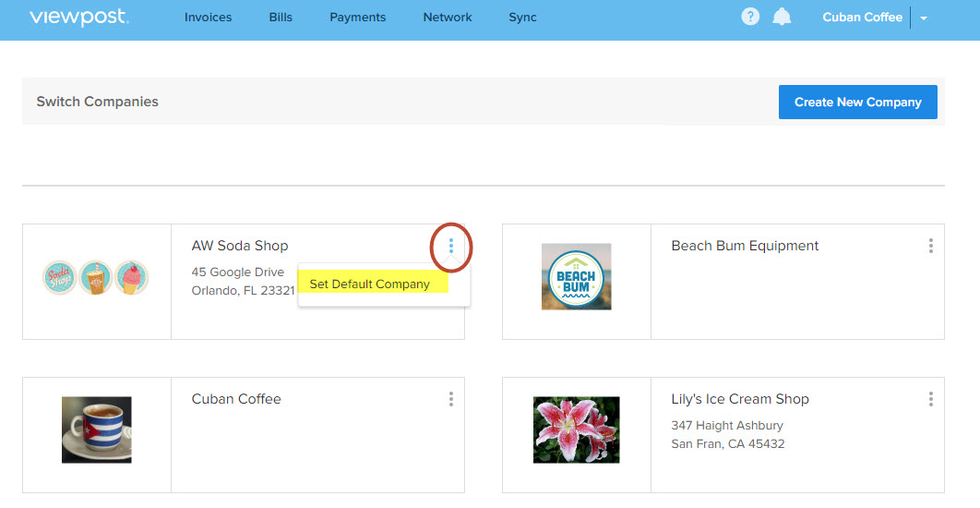Open the Payments menu

point(357,18)
